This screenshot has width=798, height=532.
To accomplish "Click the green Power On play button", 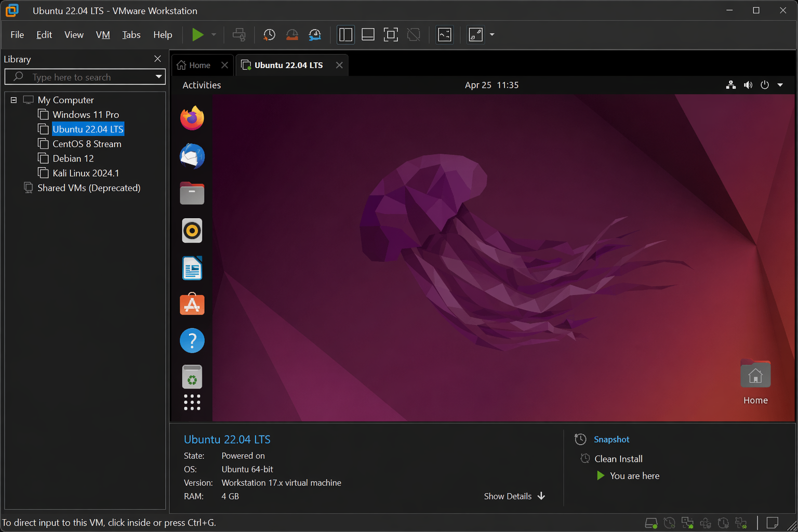I will click(197, 35).
